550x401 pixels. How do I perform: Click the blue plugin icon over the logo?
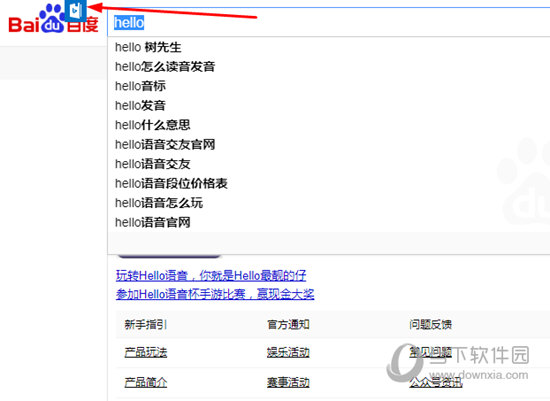76,11
